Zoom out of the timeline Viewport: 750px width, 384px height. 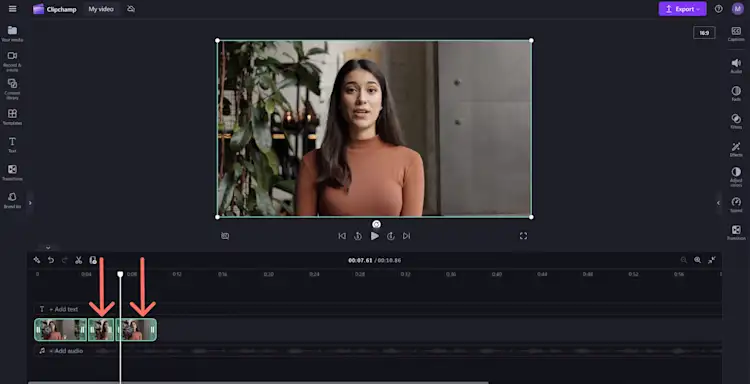(684, 260)
